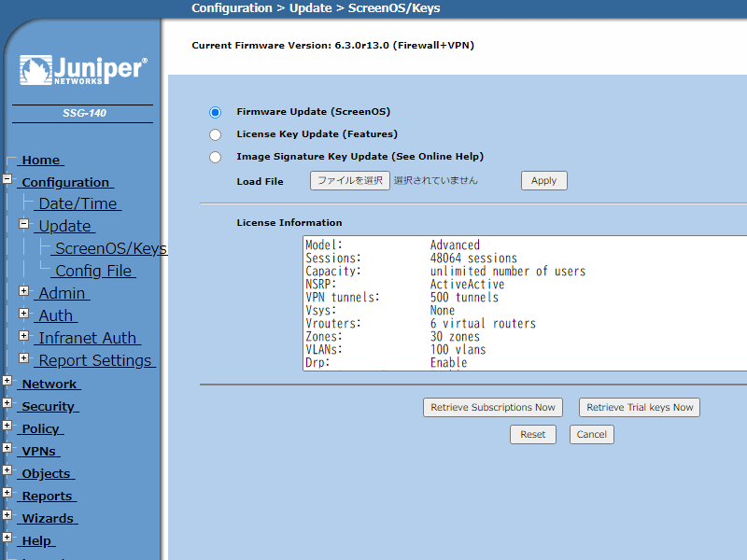Image resolution: width=747 pixels, height=560 pixels.
Task: Expand the Network tree node
Action: pos(7,381)
